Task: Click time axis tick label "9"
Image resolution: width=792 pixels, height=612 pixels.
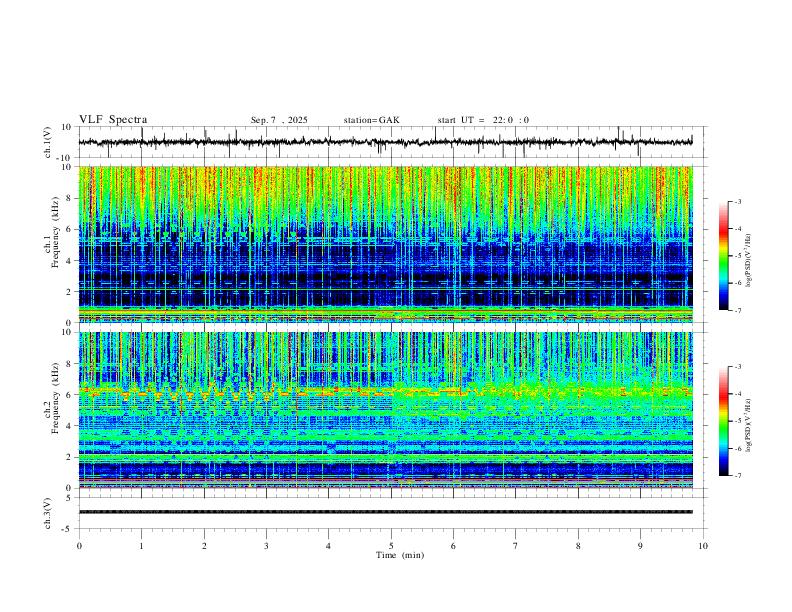Action: pyautogui.click(x=640, y=546)
